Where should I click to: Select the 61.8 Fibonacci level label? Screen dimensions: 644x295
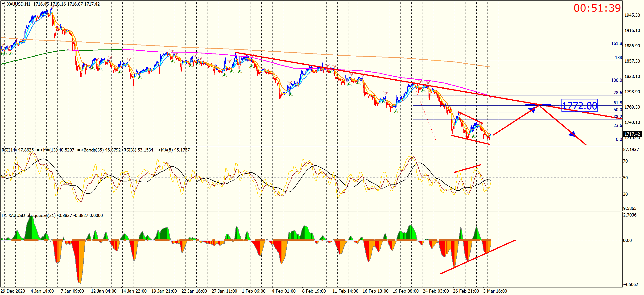(x=618, y=103)
